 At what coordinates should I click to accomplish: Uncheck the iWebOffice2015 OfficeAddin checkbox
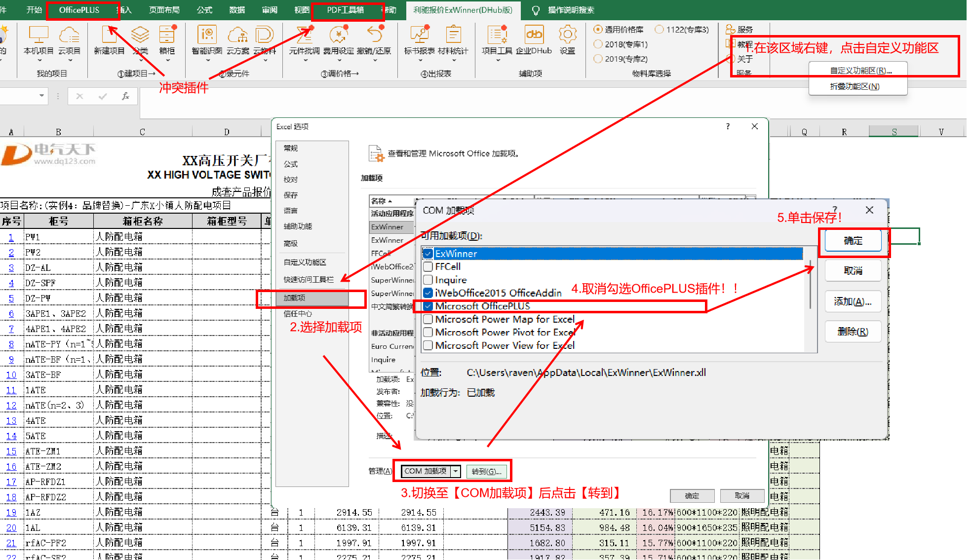(x=428, y=293)
